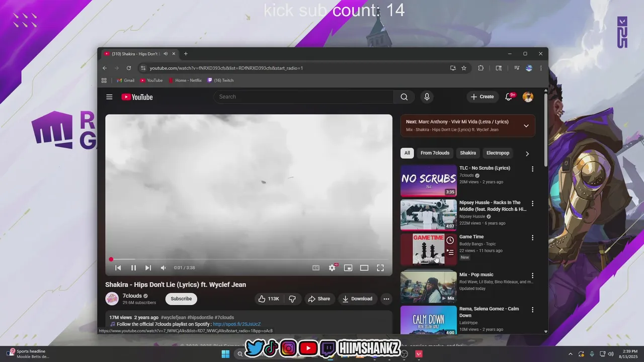Subscribe to 7clouds channel
The image size is (644, 362).
coord(181,299)
